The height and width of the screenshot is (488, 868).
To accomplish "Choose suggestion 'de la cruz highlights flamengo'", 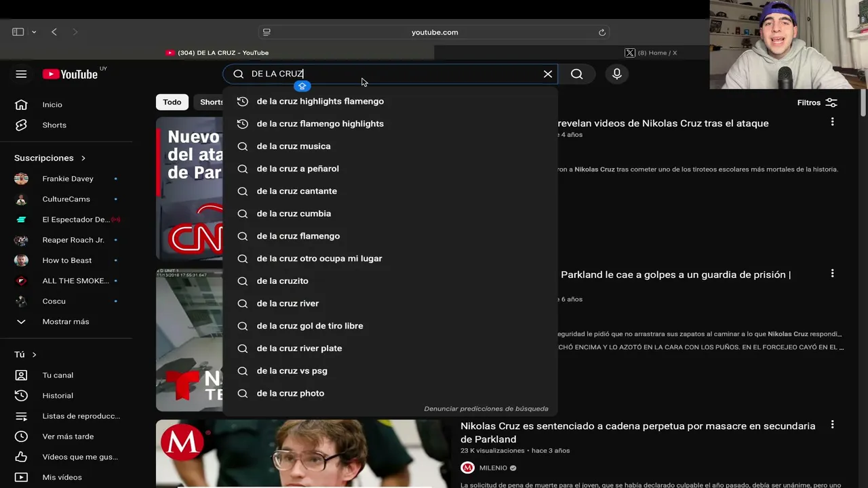I will pyautogui.click(x=390, y=101).
